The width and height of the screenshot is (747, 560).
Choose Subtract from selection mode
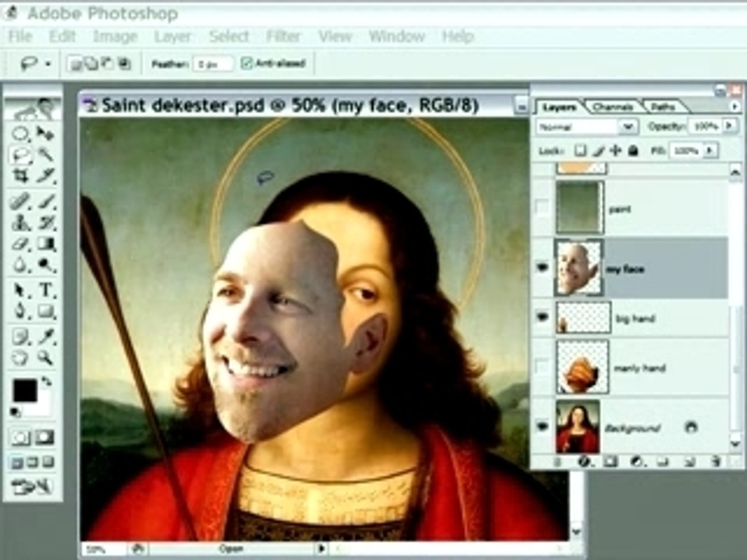(x=108, y=64)
